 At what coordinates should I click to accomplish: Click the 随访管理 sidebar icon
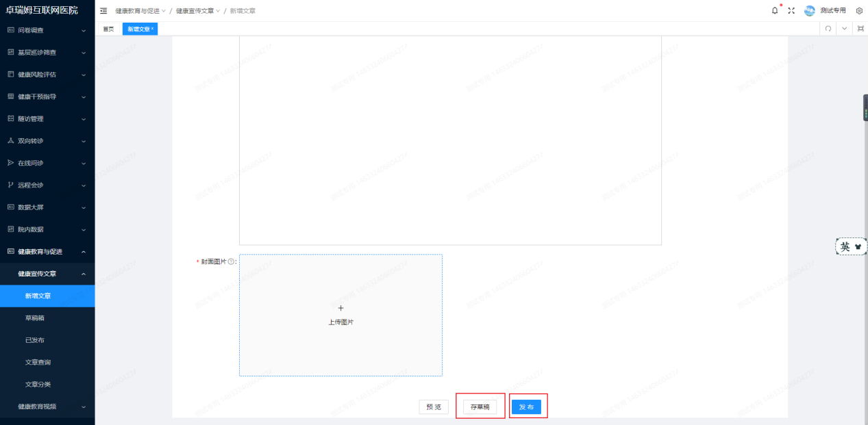[x=10, y=118]
